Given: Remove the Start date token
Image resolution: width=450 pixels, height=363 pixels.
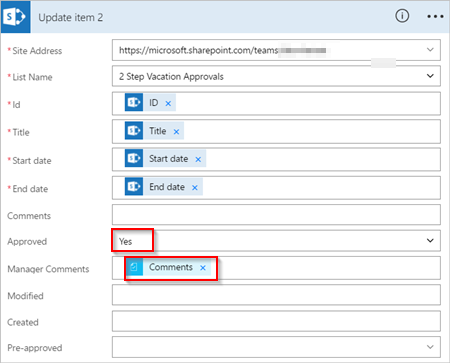Looking at the screenshot, I should click(x=198, y=159).
